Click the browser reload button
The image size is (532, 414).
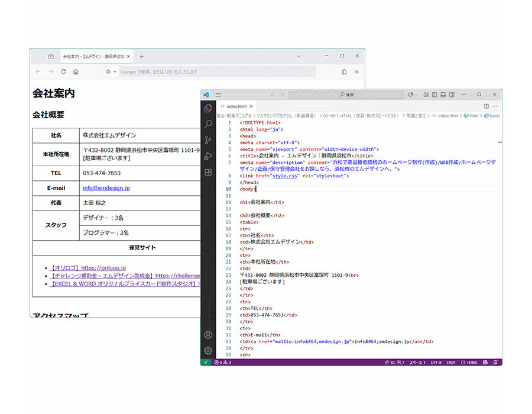pyautogui.click(x=63, y=72)
